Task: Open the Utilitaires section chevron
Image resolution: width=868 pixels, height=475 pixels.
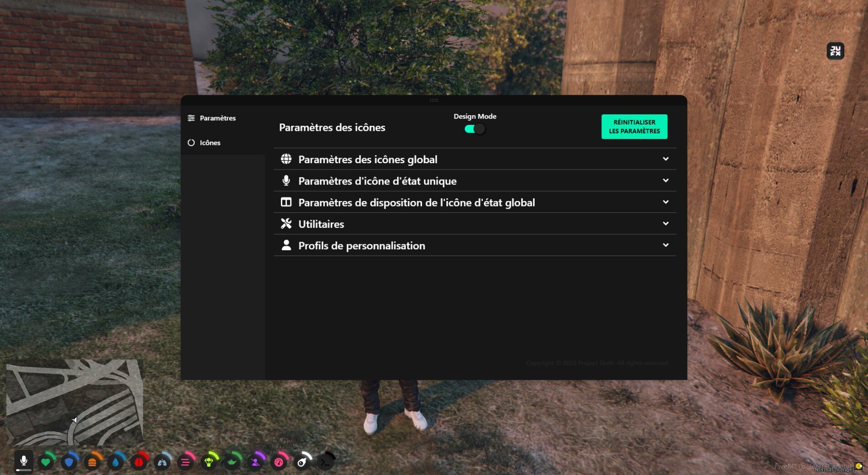Action: point(665,224)
